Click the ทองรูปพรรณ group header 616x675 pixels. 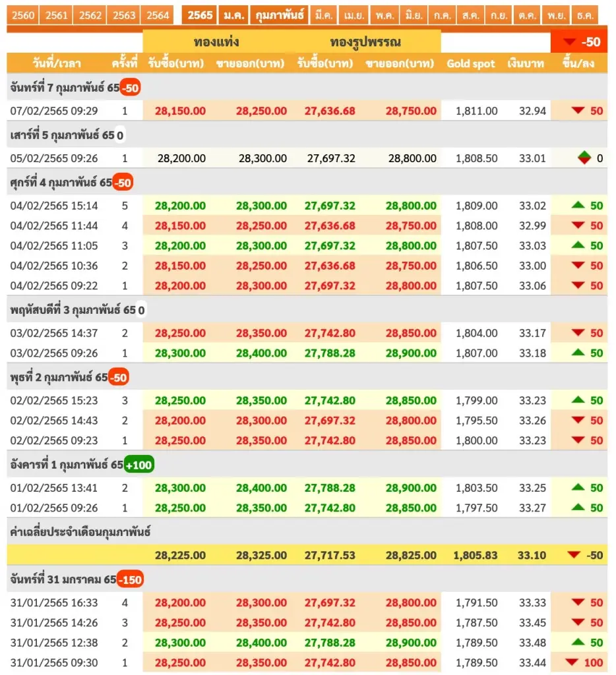tap(365, 42)
